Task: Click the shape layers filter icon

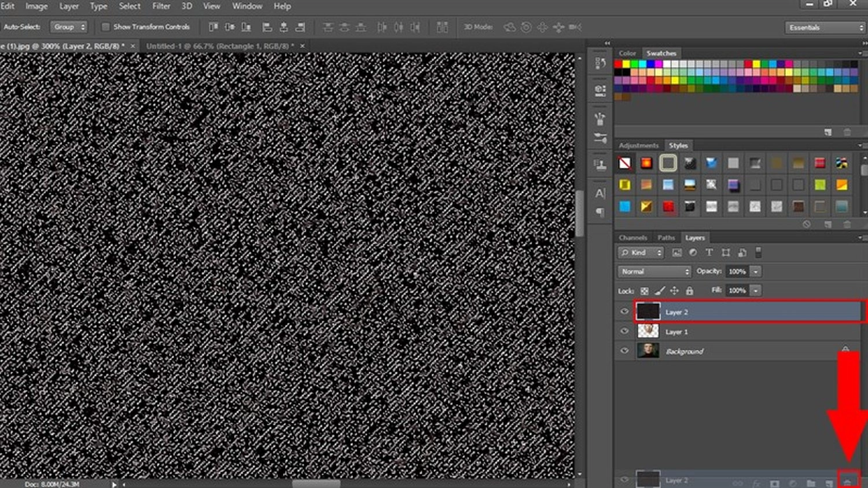Action: click(726, 253)
